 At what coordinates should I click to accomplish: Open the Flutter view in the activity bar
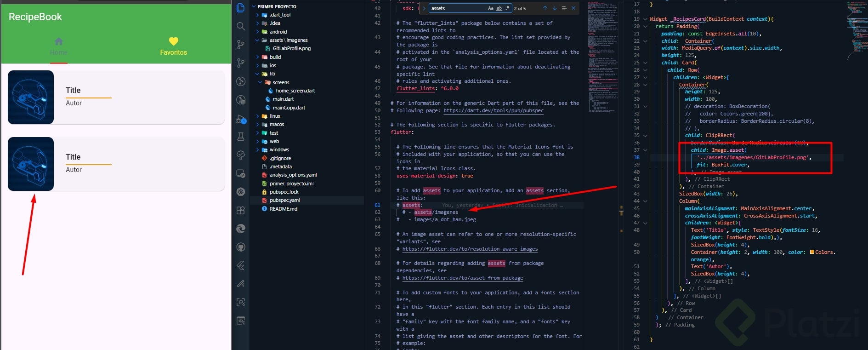pyautogui.click(x=240, y=265)
